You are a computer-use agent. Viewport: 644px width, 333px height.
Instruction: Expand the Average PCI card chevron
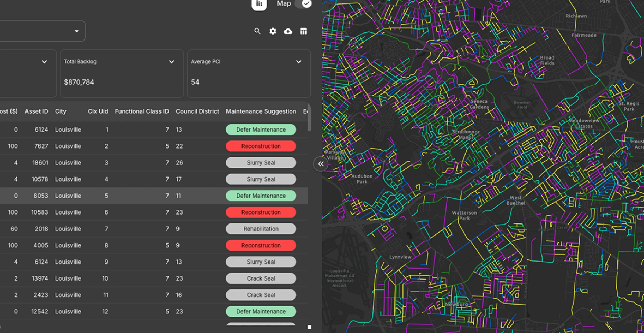pyautogui.click(x=298, y=62)
